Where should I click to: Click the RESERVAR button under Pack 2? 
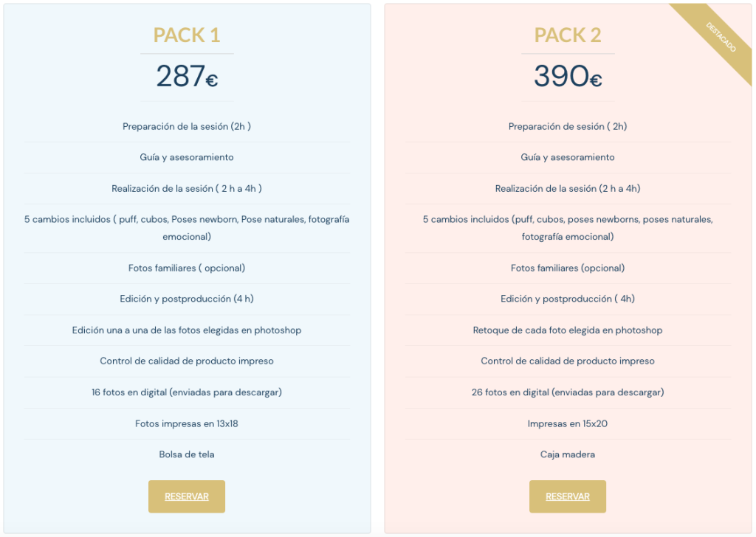pos(568,496)
